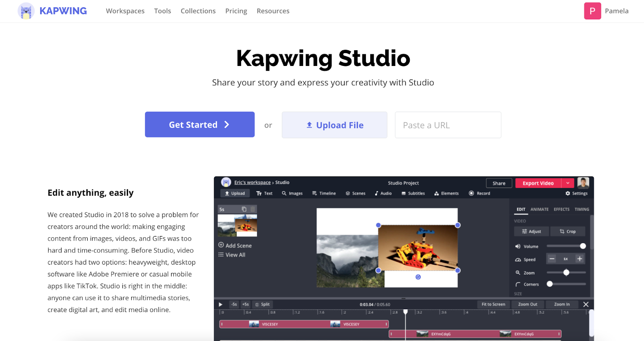The image size is (644, 341).
Task: Select the EXYmCdqG clip on the timeline
Action: (x=475, y=334)
